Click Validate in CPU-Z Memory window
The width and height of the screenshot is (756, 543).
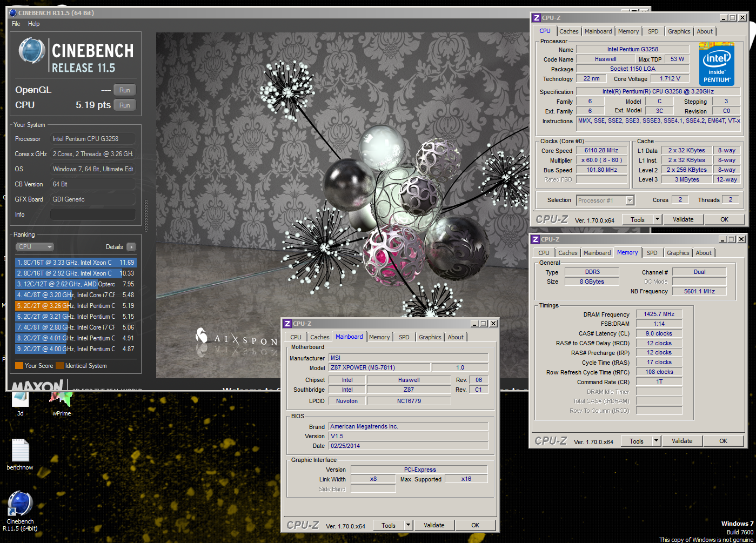pyautogui.click(x=682, y=441)
